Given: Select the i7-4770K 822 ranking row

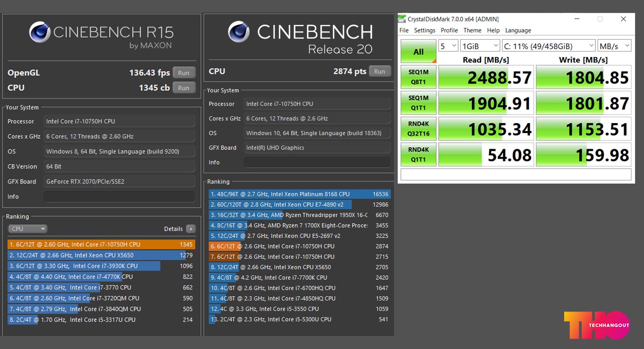Looking at the screenshot, I should 101,277.
